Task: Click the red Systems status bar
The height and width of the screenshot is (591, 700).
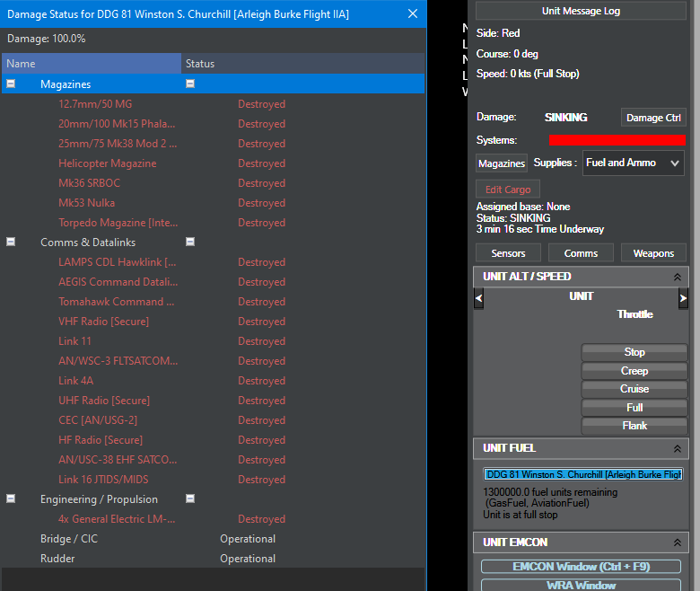Action: point(617,140)
